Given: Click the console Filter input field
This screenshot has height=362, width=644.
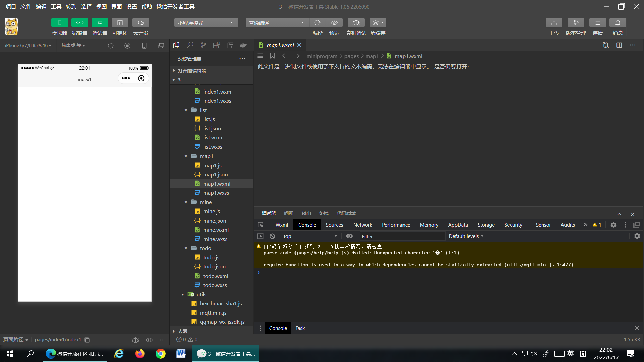Looking at the screenshot, I should (x=402, y=236).
